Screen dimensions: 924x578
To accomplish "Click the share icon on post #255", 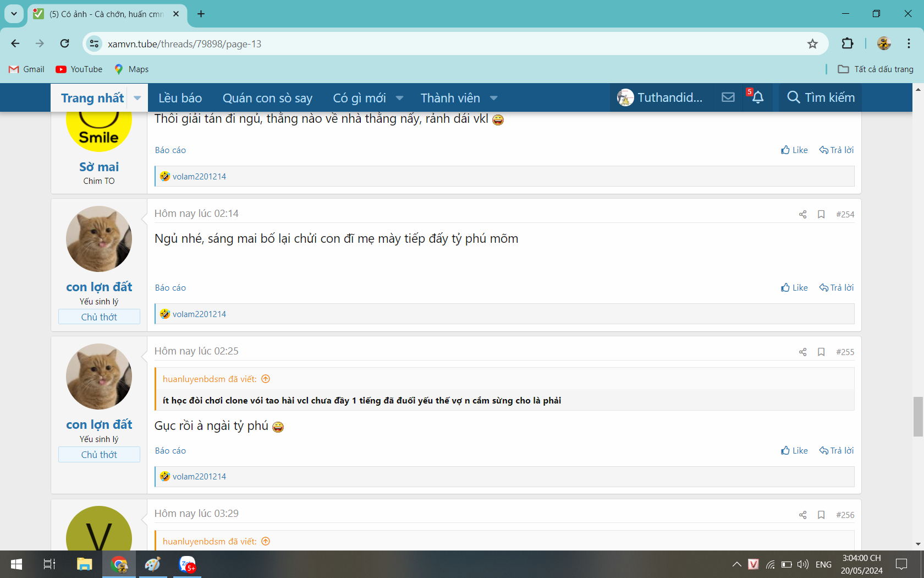I will [802, 352].
